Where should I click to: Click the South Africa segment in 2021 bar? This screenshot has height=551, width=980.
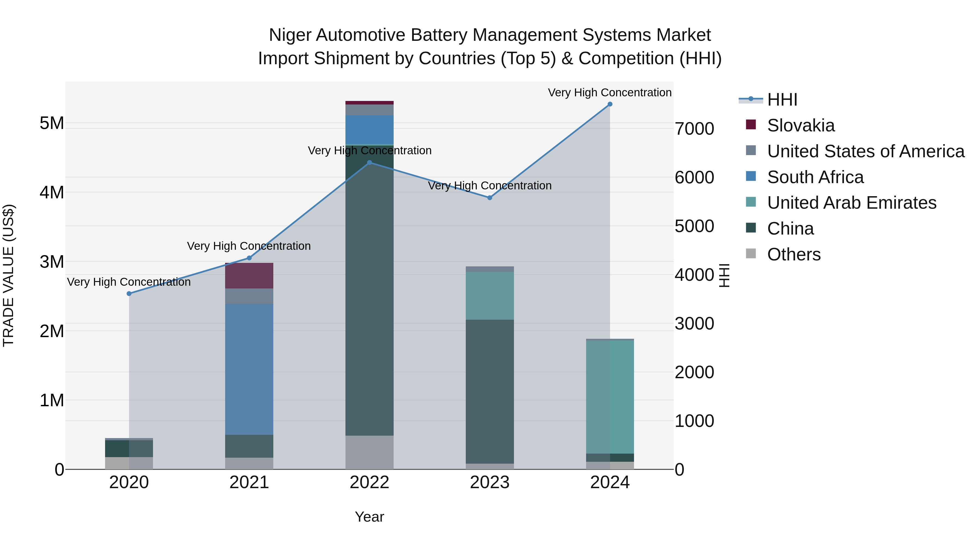coord(249,369)
